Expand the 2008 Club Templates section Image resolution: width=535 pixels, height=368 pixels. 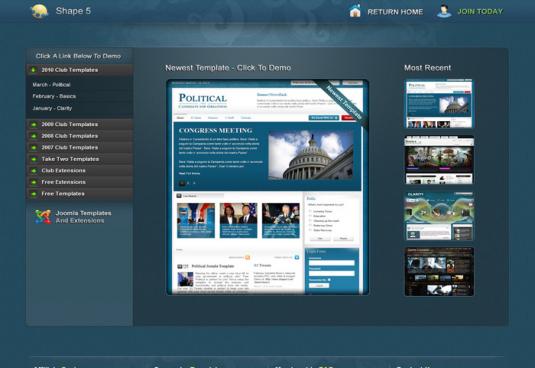click(79, 136)
